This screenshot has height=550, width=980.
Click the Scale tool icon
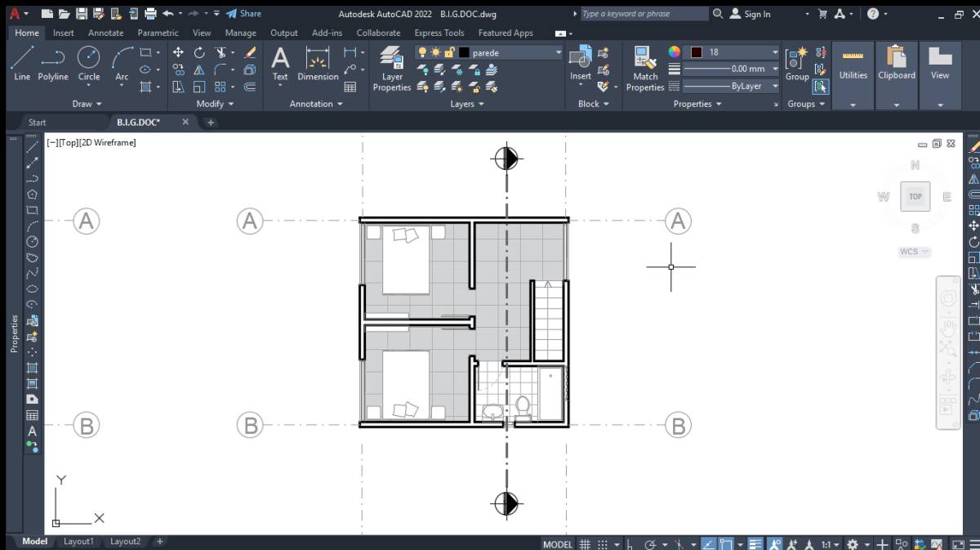pyautogui.click(x=199, y=87)
